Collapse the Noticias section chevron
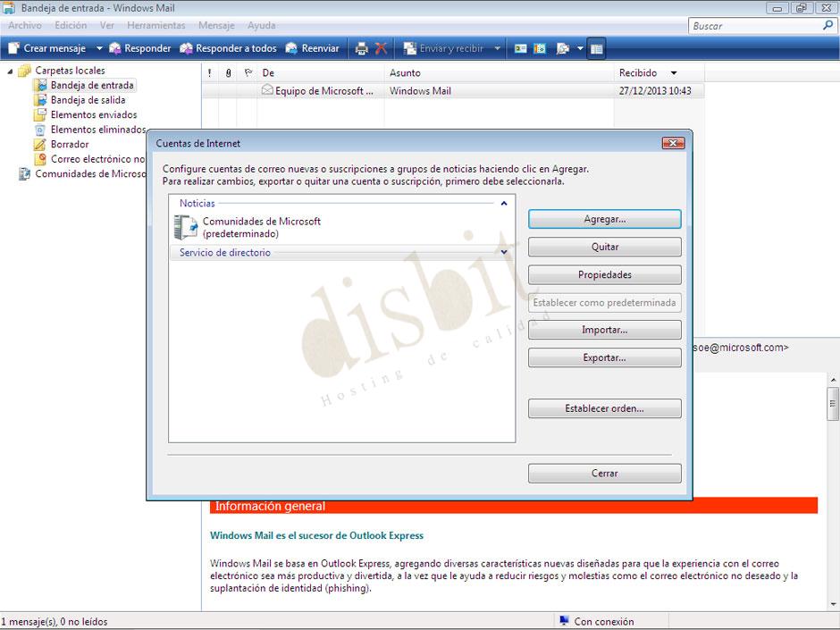840x630 pixels. coord(504,203)
